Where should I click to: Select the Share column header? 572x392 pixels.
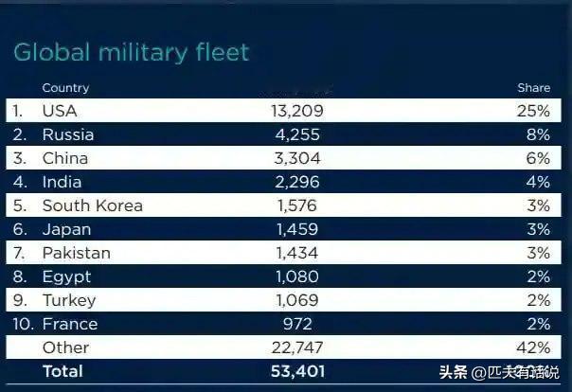(534, 88)
